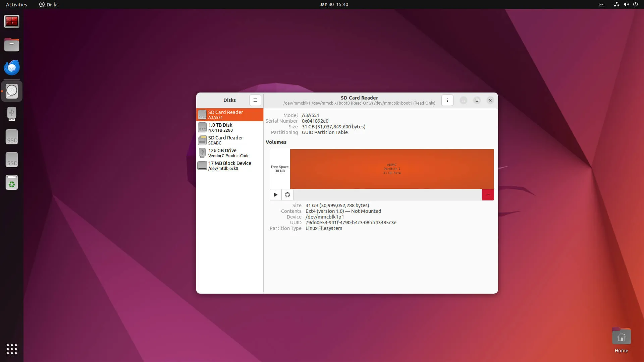Open drive options three-dot menu
Viewport: 644px width, 362px height.
tap(447, 100)
